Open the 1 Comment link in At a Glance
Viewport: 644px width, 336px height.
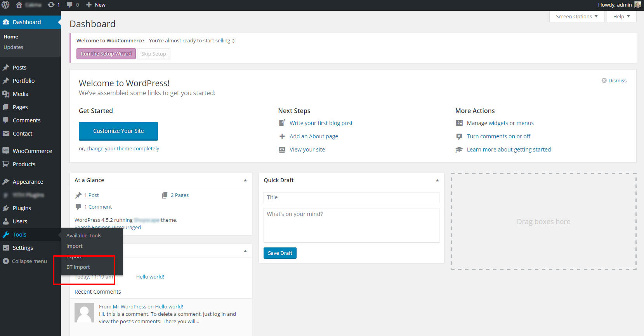click(98, 207)
